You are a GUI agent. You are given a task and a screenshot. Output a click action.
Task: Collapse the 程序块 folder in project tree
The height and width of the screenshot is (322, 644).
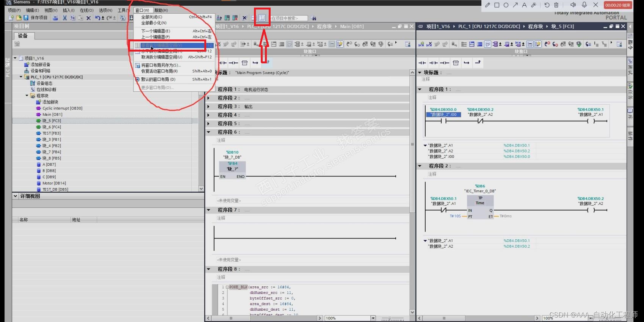pos(27,96)
